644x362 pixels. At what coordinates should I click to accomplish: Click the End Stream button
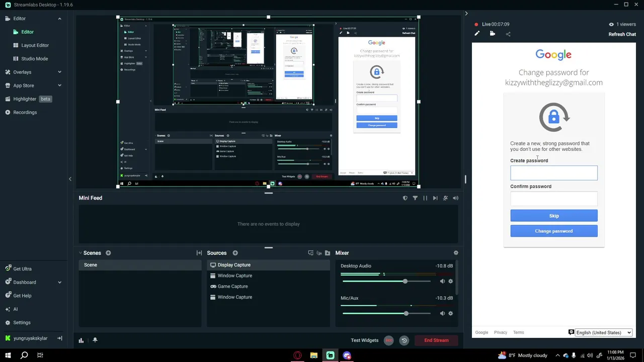click(436, 340)
